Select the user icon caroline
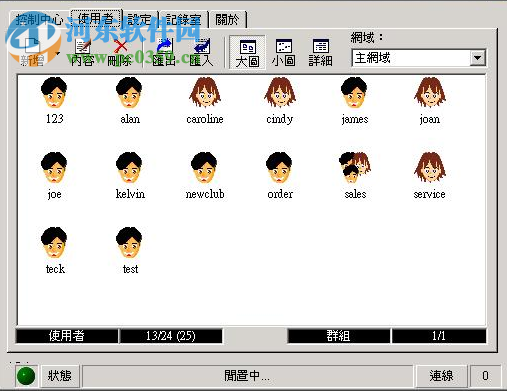 (x=205, y=93)
